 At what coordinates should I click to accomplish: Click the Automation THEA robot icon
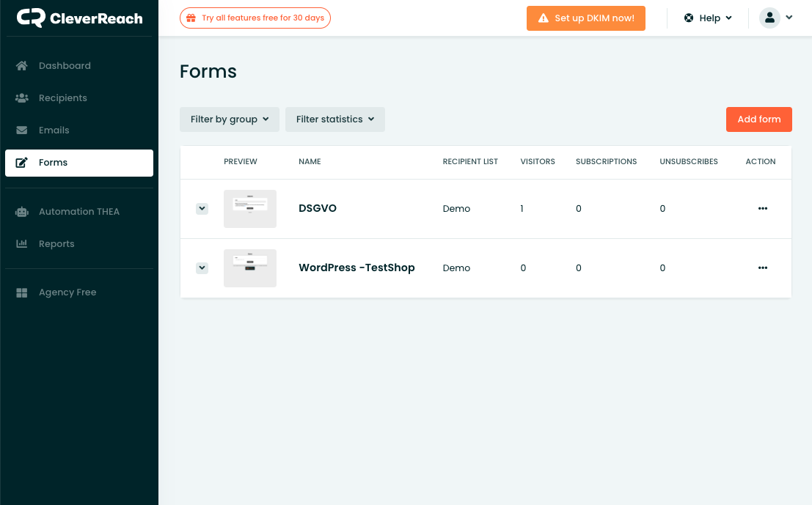(x=22, y=212)
